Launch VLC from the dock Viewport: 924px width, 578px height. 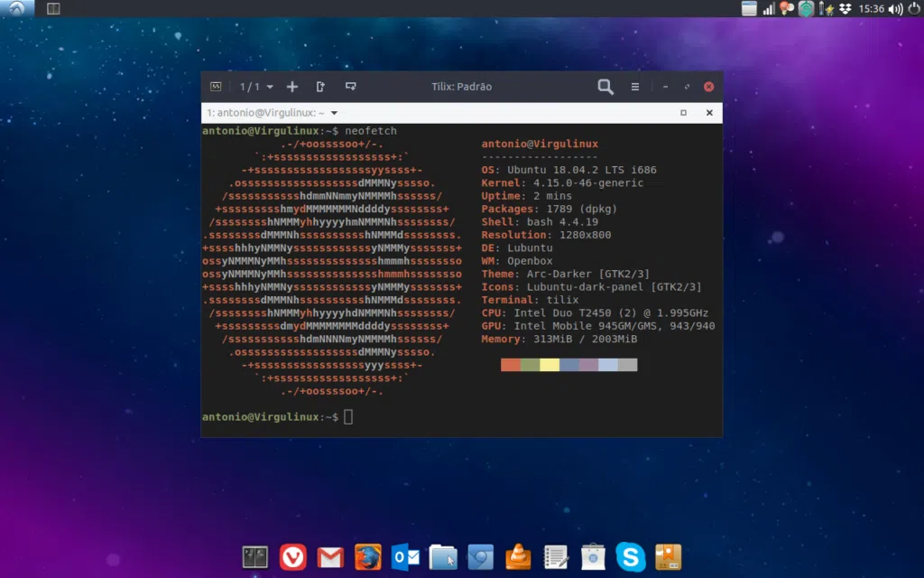(518, 557)
